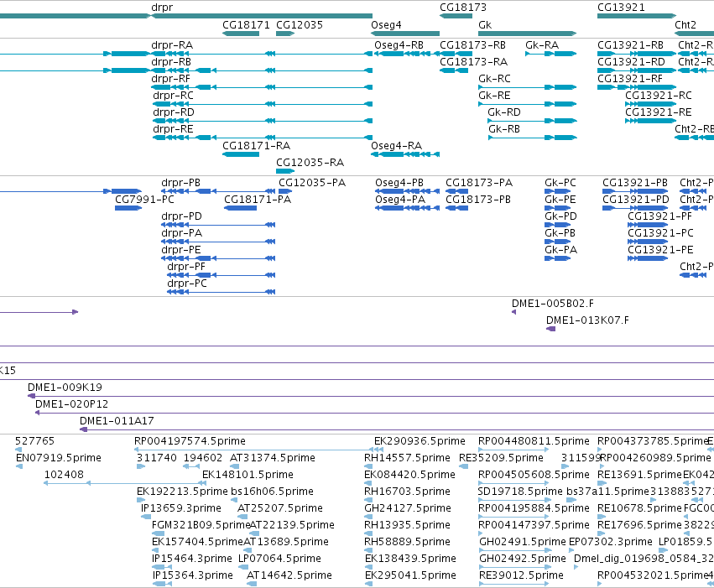Open the CG13921-PF protein label
714x588 pixels.
[x=659, y=216]
